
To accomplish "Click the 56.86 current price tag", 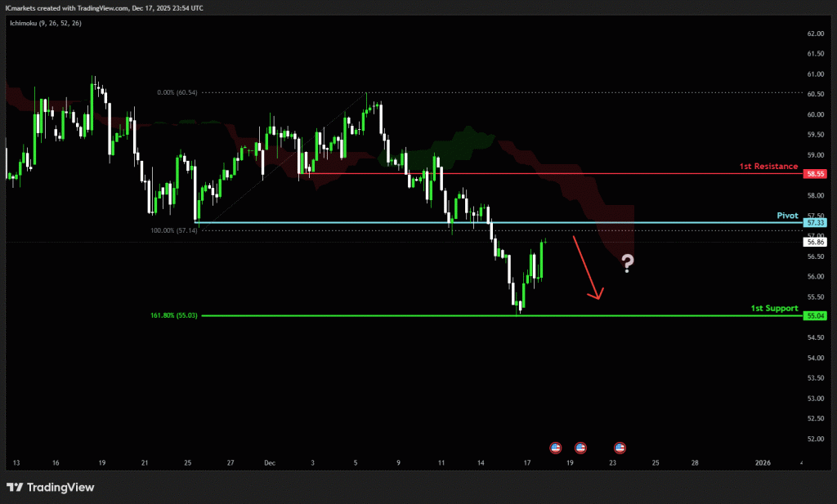I will [x=815, y=243].
